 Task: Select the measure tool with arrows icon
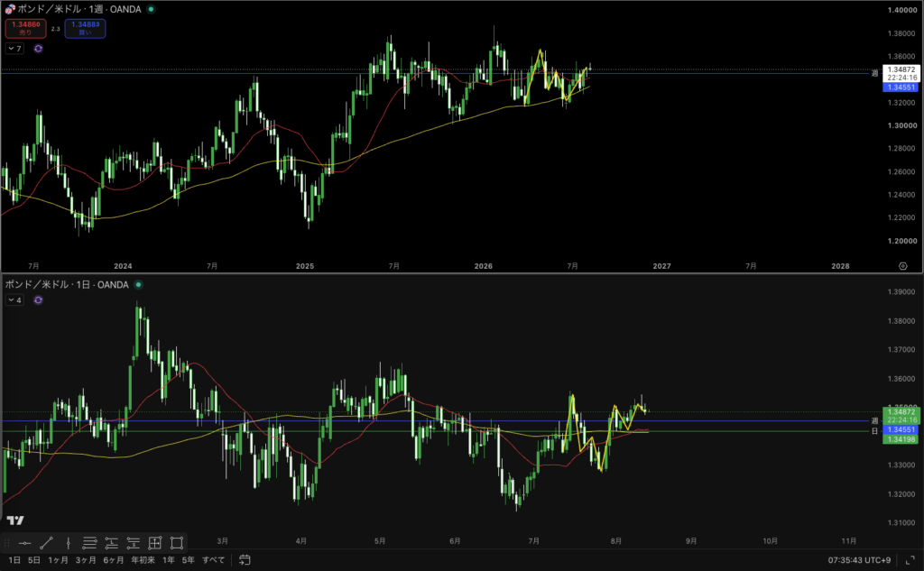click(x=155, y=543)
